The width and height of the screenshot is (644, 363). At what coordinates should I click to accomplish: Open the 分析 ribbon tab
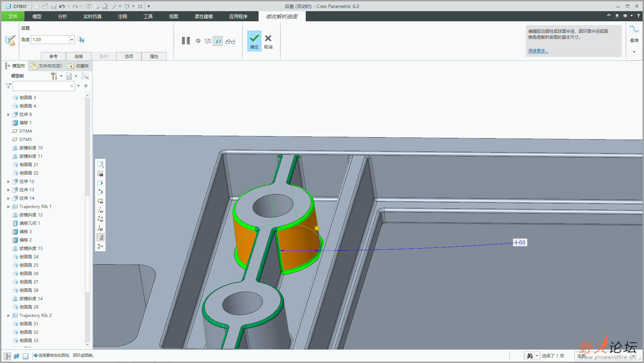[63, 16]
